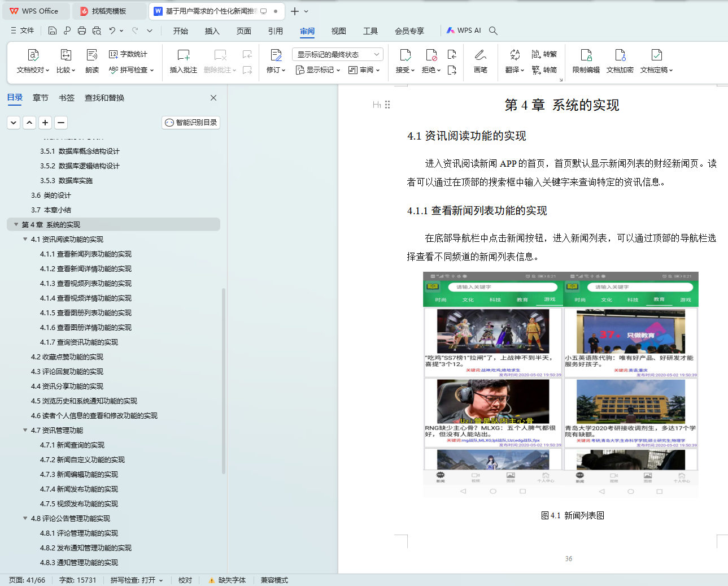Open WPS AI
Screen dimensions: 728x586
coord(464,31)
